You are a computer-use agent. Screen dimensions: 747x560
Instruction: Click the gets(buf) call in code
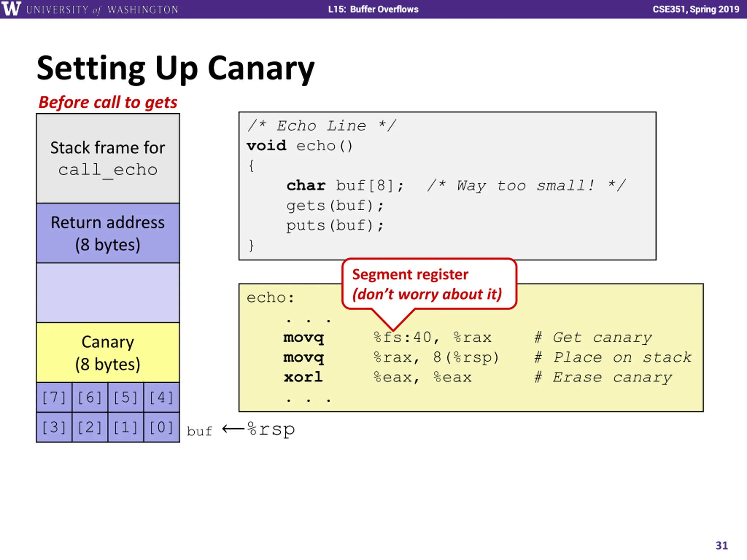[x=335, y=205]
